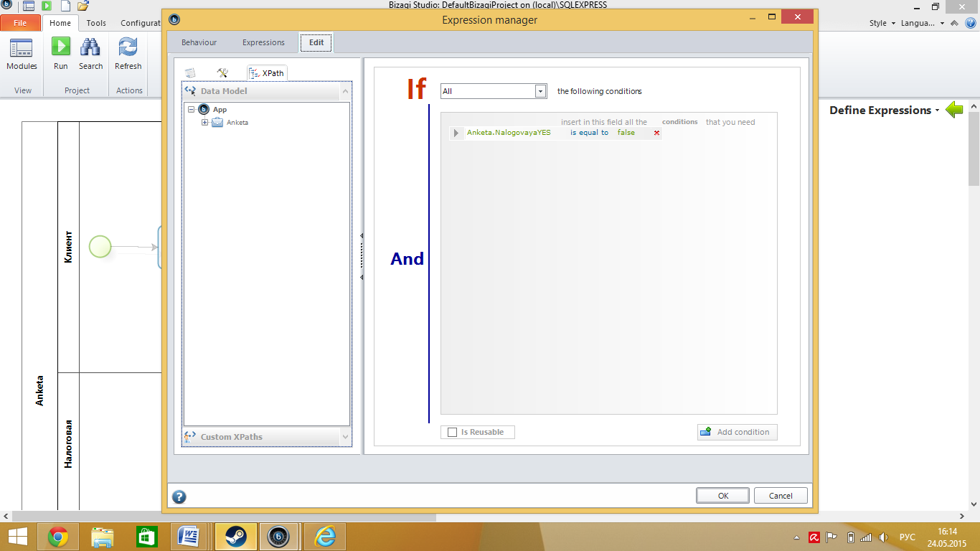Open Windows Store from the taskbar
The width and height of the screenshot is (980, 551).
click(x=146, y=537)
